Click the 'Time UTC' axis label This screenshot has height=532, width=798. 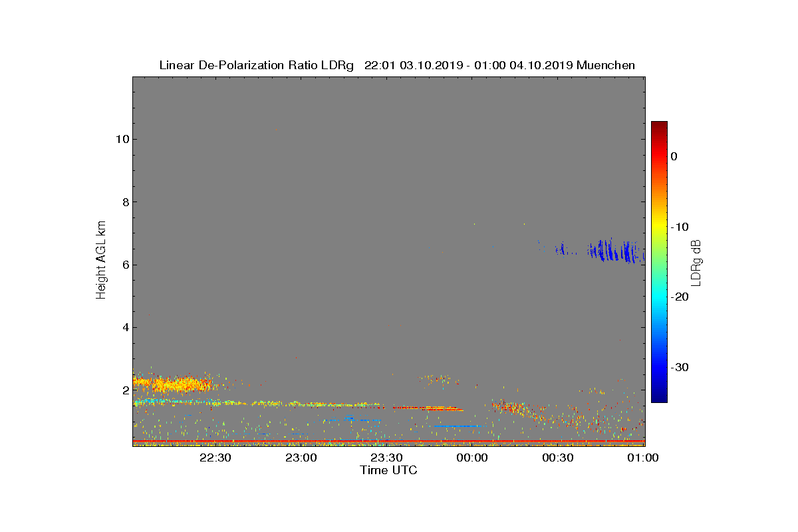pos(389,470)
